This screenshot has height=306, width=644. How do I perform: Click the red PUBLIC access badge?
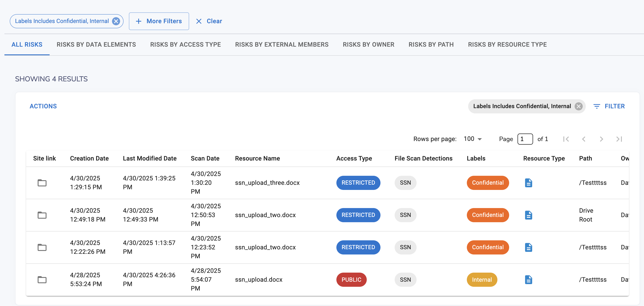(351, 279)
